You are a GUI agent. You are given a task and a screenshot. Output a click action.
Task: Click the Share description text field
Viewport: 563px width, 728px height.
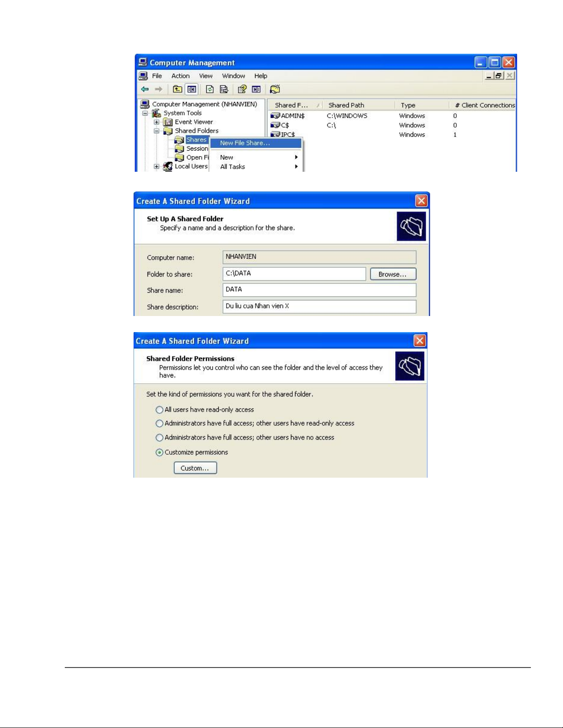[319, 306]
